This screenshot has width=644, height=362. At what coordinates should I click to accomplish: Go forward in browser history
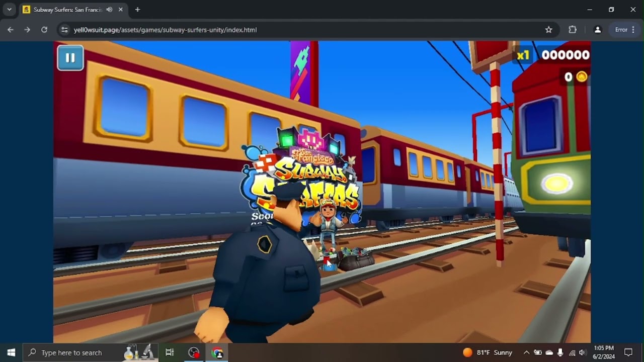point(27,30)
